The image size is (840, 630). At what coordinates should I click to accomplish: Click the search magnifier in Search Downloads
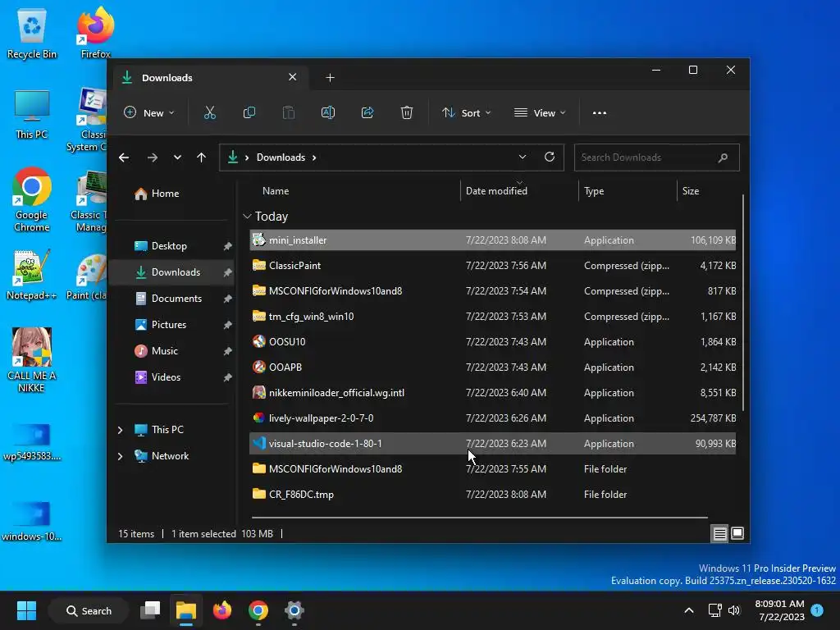[x=723, y=157]
